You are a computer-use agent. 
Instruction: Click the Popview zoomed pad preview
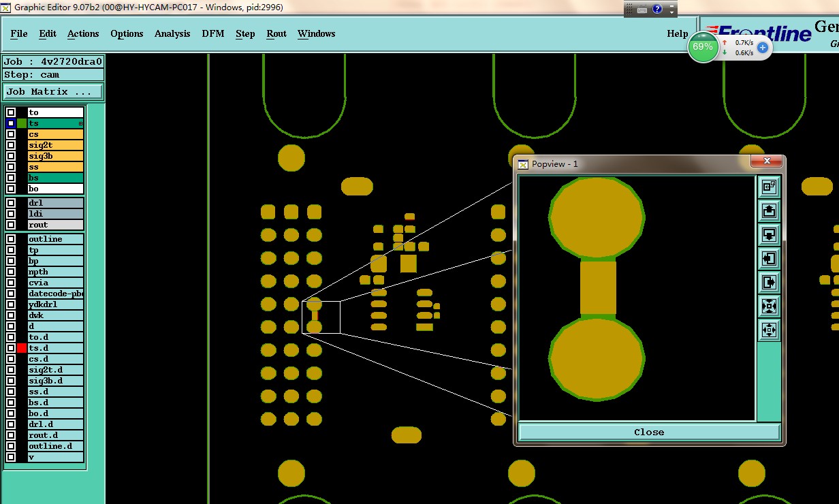[637, 298]
